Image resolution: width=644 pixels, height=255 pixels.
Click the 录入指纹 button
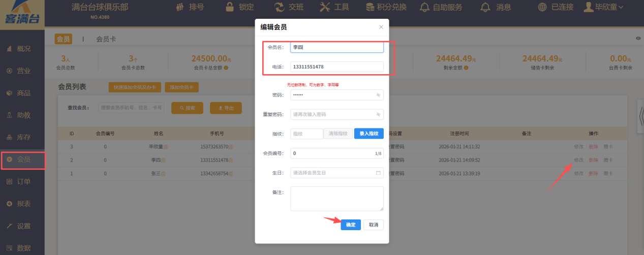click(369, 134)
